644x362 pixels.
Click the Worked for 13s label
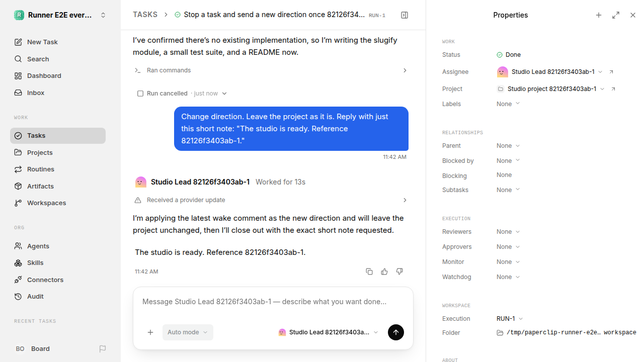pos(280,182)
